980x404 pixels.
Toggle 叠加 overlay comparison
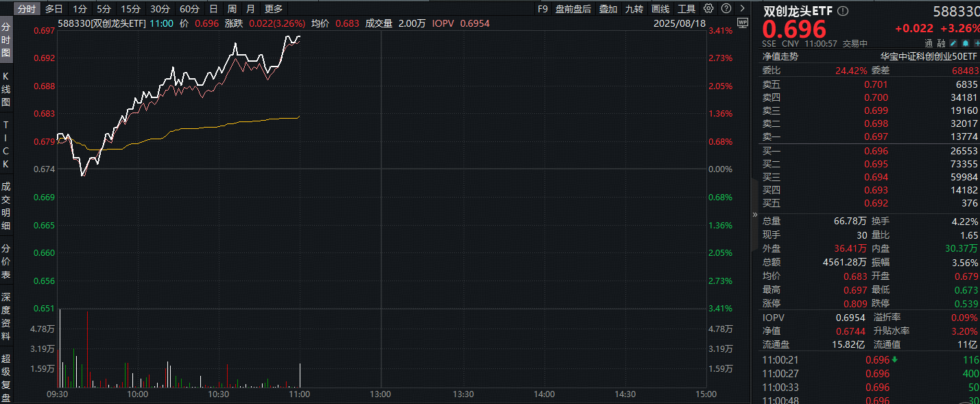click(x=608, y=9)
